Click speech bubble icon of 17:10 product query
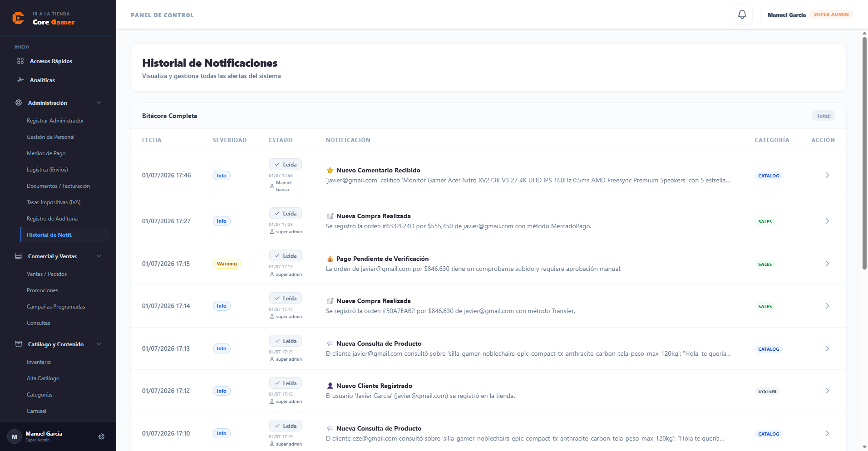 (330, 428)
